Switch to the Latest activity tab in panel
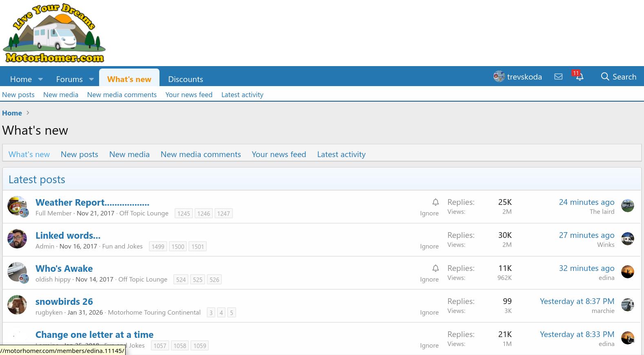Image resolution: width=644 pixels, height=355 pixels. click(341, 154)
